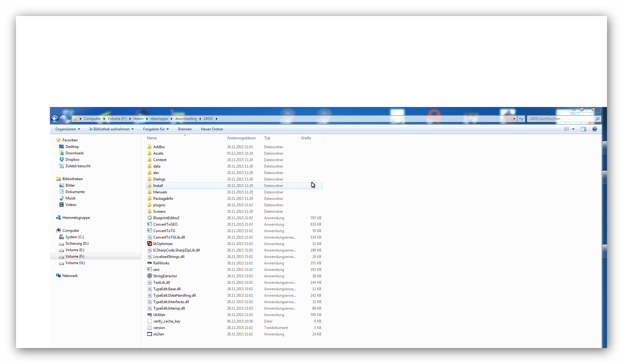This screenshot has width=623, height=364.
Task: Click the Brennen toolbar item
Action: coord(185,129)
